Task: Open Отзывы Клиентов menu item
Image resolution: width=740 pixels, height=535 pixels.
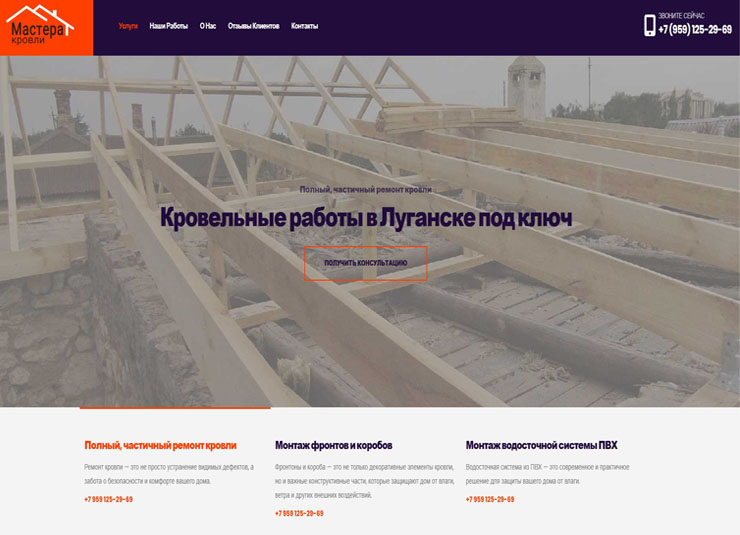Action: tap(253, 26)
